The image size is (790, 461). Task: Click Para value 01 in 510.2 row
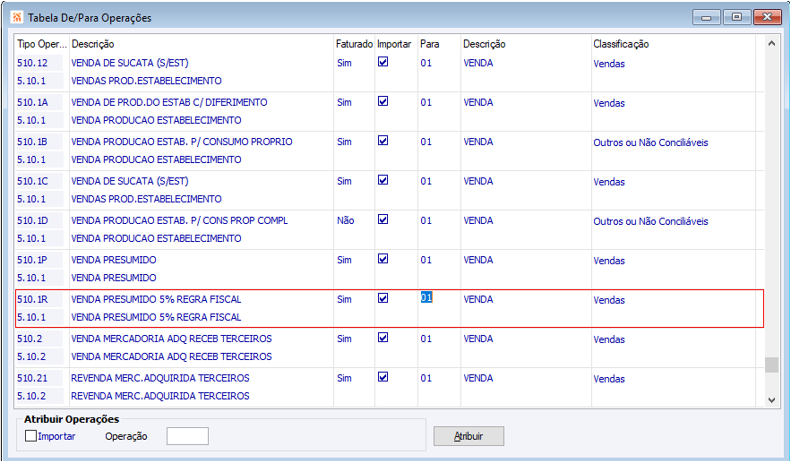(426, 339)
